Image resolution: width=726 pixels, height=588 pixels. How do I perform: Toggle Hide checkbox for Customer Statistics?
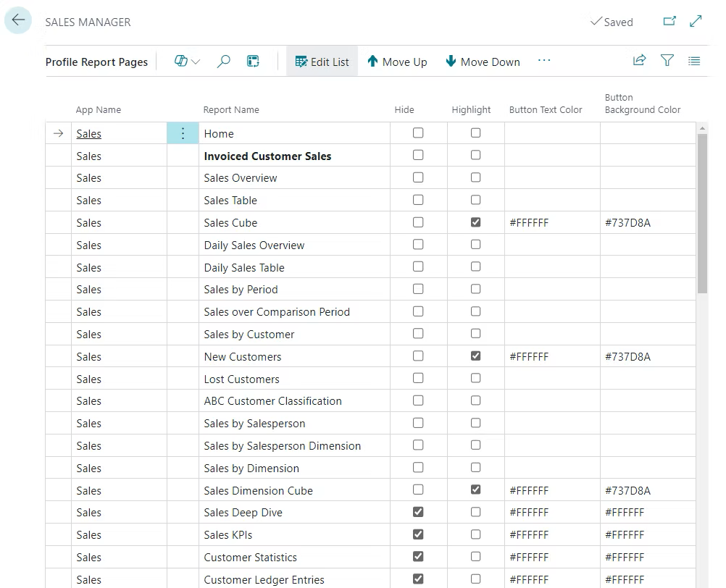418,557
